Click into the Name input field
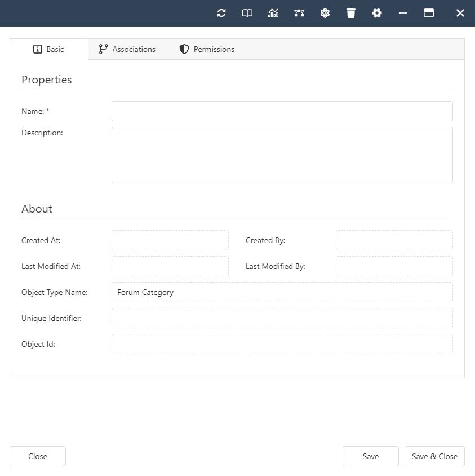Screen dimensions: 475x476 click(x=282, y=111)
